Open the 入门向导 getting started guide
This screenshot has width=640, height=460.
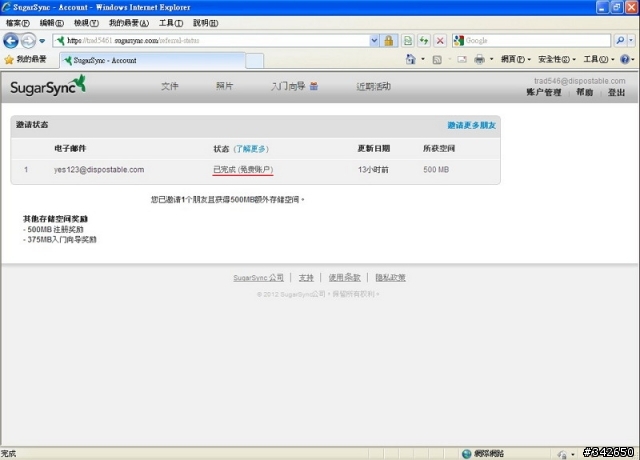(288, 86)
